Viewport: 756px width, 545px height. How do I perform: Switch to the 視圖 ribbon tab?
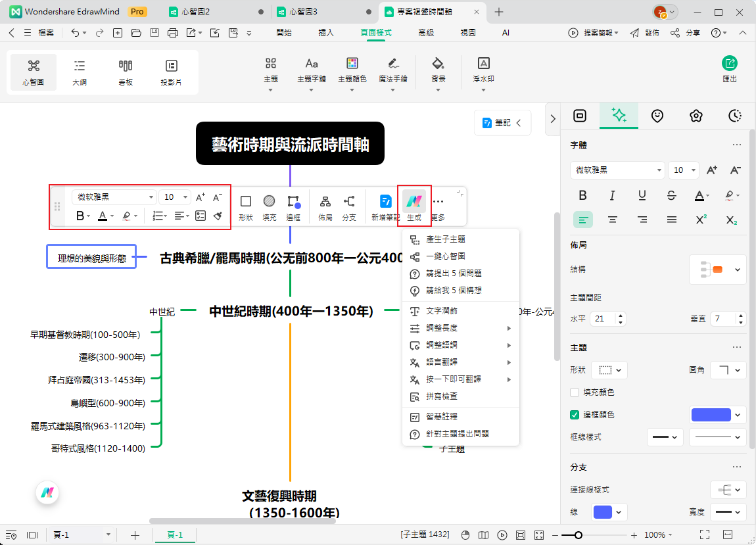pyautogui.click(x=468, y=32)
